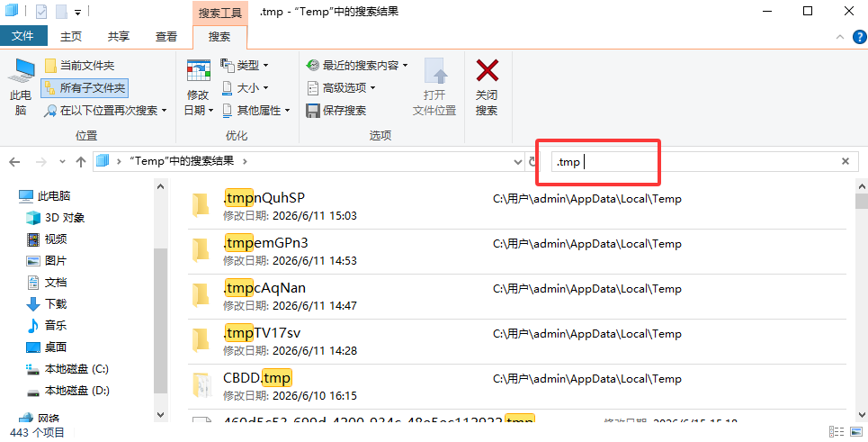This screenshot has width=868, height=442.
Task: Open Customize Quick Access Toolbar dropdown
Action: click(x=78, y=12)
